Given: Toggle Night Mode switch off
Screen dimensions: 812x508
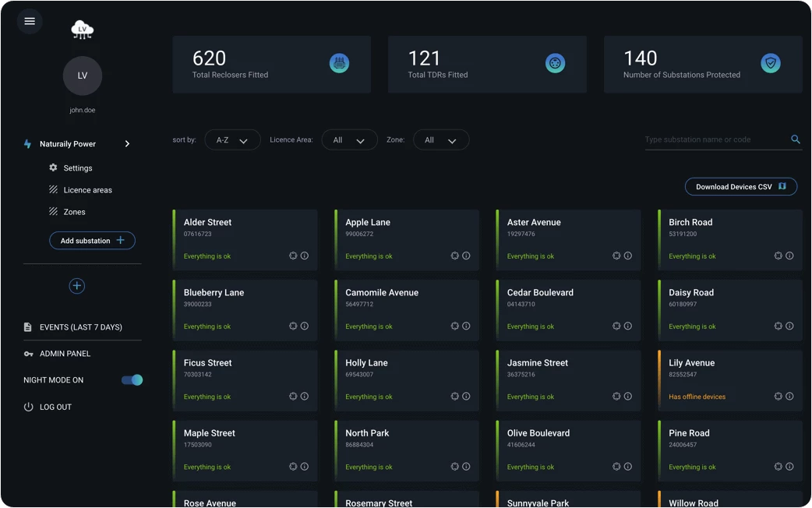Looking at the screenshot, I should click(132, 380).
